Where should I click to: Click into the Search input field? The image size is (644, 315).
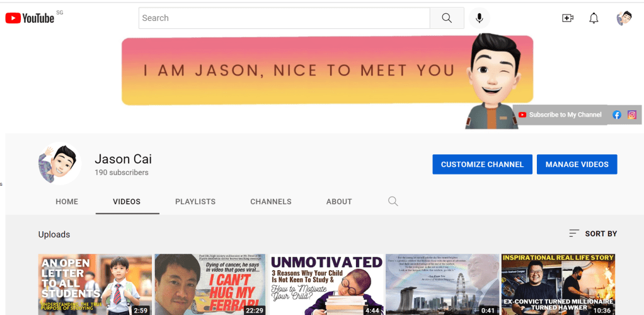(284, 18)
